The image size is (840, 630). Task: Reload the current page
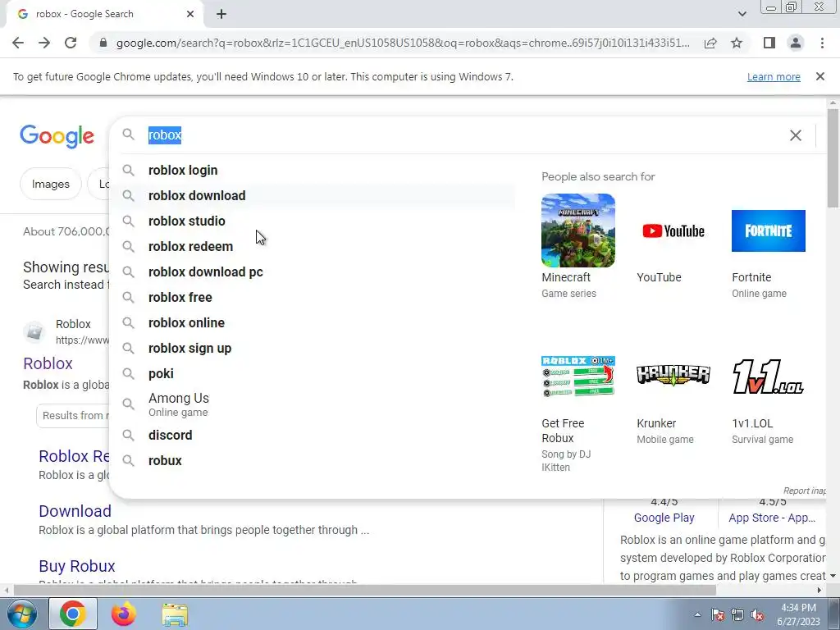pyautogui.click(x=71, y=43)
